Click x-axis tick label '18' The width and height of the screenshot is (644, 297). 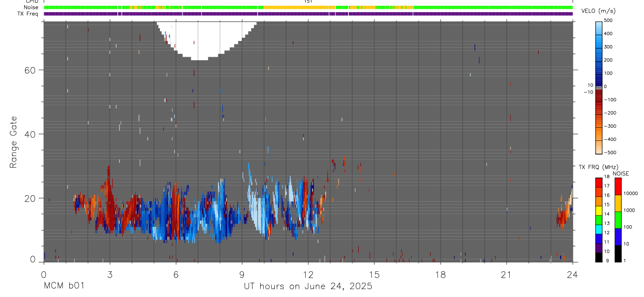click(x=440, y=274)
